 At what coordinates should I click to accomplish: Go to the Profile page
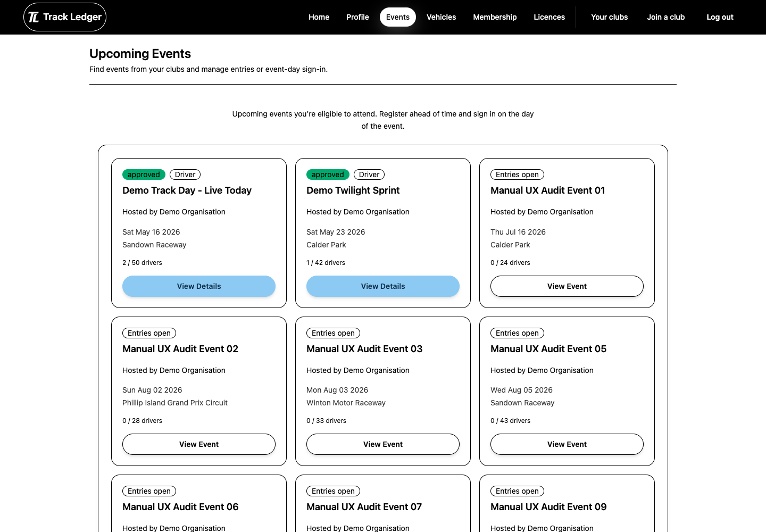[x=357, y=17]
